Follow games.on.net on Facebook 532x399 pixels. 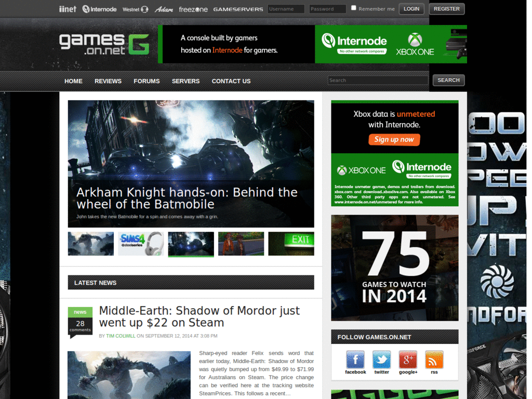point(355,360)
